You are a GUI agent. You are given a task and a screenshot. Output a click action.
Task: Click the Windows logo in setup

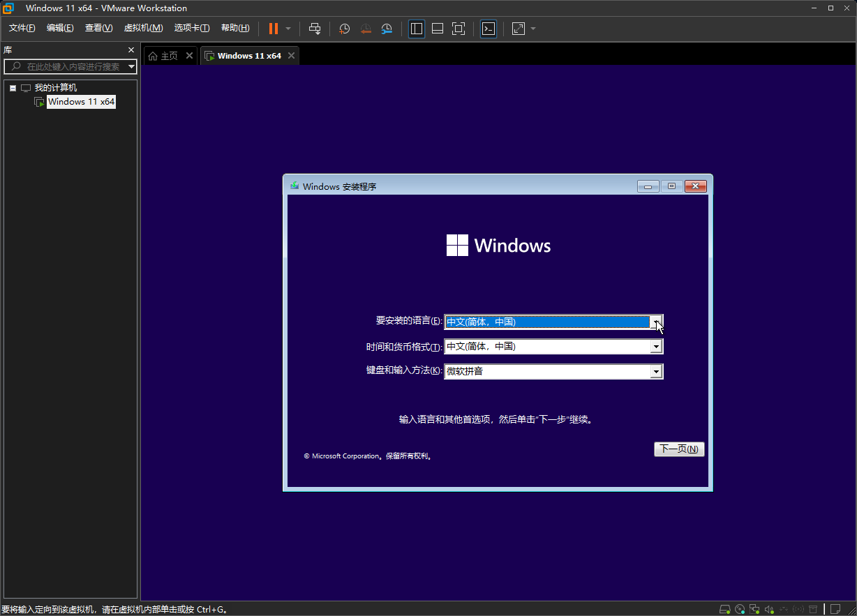pos(457,245)
